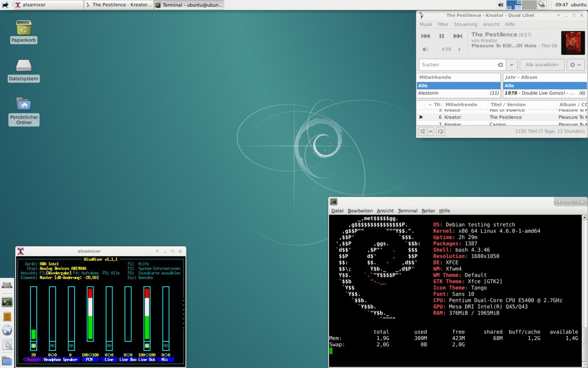Click the album cover thumbnail in Quod Libet
Screen dimensions: 588x368
pos(573,43)
